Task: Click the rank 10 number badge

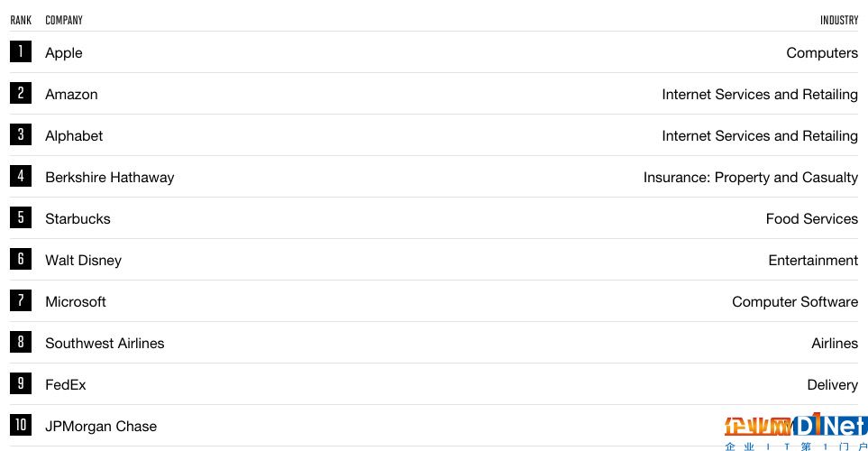Action: (x=21, y=425)
